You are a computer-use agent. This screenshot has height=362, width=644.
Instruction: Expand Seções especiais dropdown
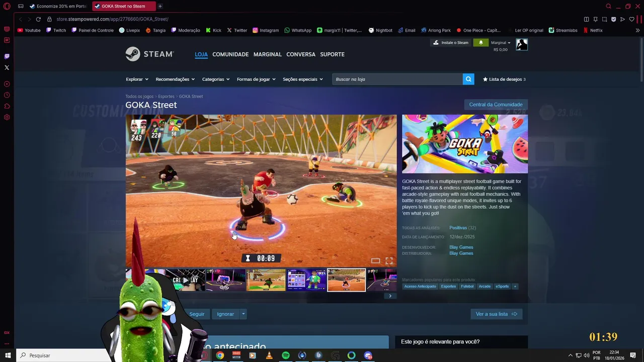point(303,79)
